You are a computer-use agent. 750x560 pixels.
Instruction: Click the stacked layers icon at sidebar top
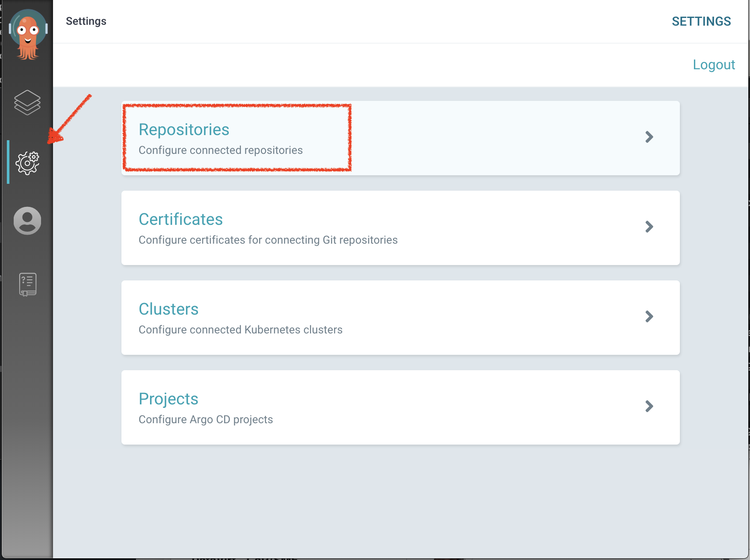coord(27,103)
